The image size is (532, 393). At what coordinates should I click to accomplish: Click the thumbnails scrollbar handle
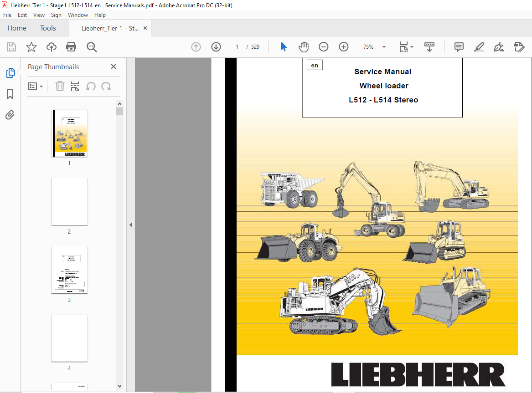119,112
